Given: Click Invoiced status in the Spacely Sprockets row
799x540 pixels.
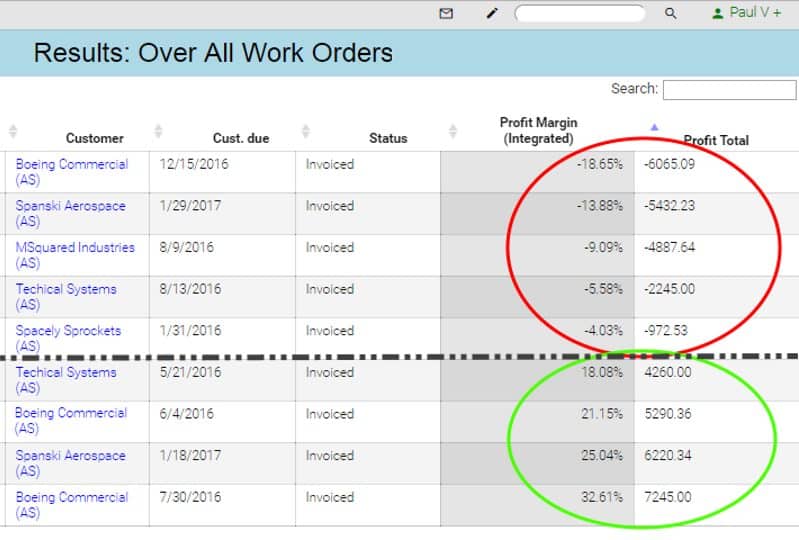Looking at the screenshot, I should (330, 331).
